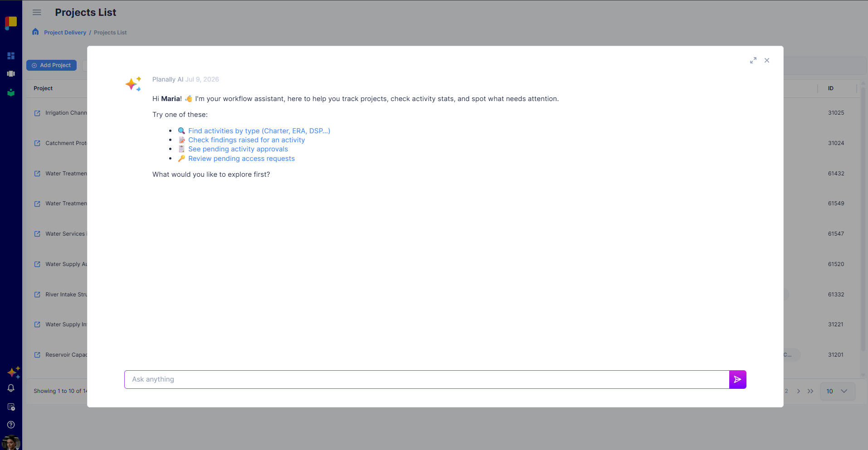Open link icon for Water Treatment project ID 61432
This screenshot has height=450, width=868.
point(37,174)
